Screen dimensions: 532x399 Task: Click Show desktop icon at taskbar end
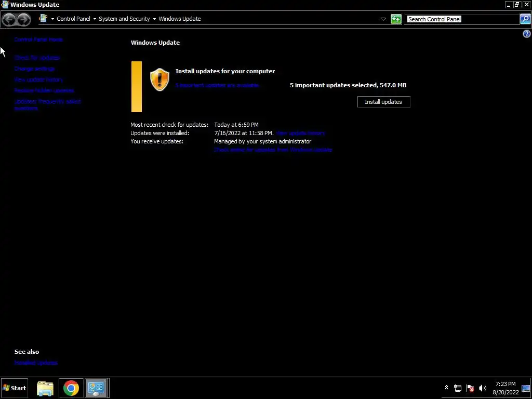(526, 388)
